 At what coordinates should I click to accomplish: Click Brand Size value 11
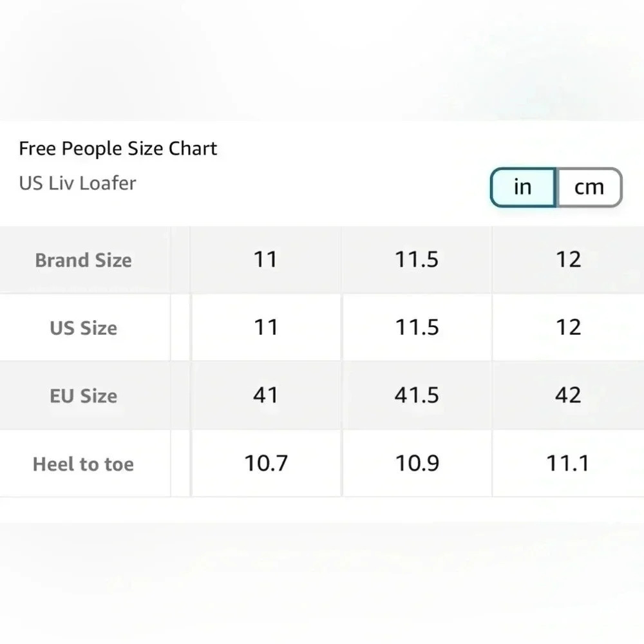point(265,260)
